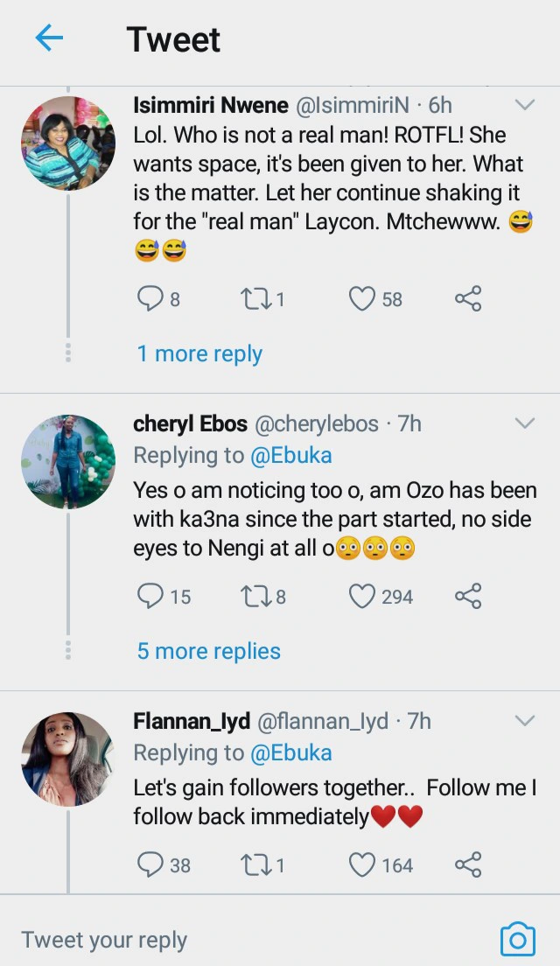The height and width of the screenshot is (966, 560).
Task: Reply to cheryl Ebos's tweet
Action: pyautogui.click(x=150, y=597)
